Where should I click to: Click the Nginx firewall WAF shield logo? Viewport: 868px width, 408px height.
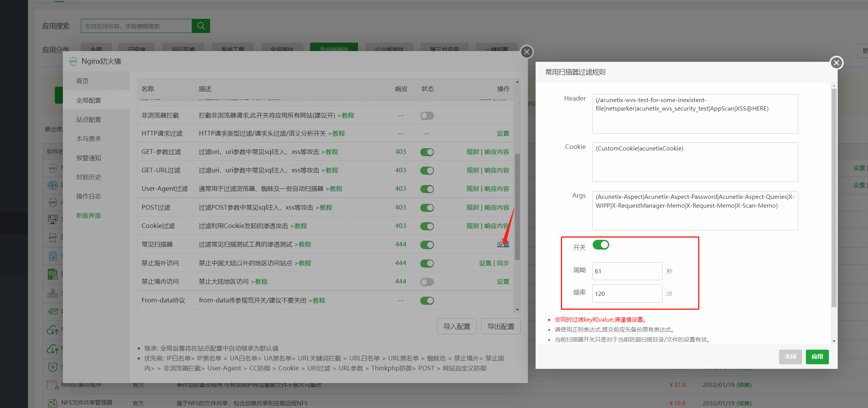click(x=73, y=61)
